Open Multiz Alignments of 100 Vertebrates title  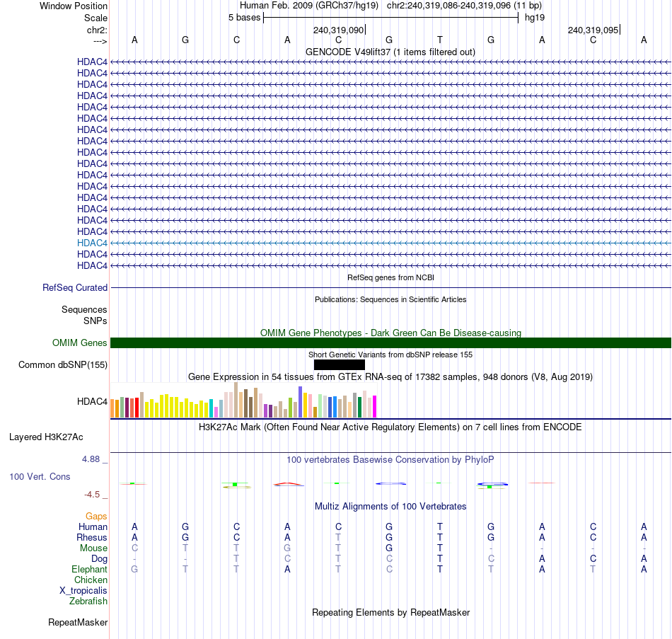[x=390, y=507]
